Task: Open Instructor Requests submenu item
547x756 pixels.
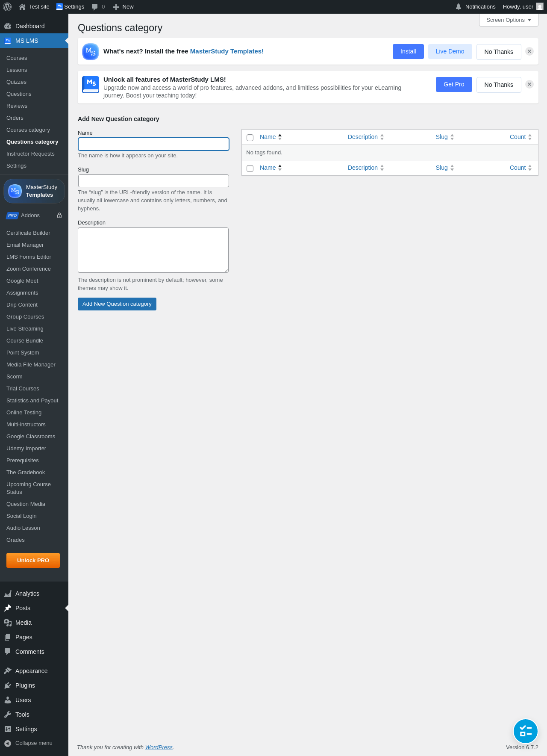Action: [30, 154]
